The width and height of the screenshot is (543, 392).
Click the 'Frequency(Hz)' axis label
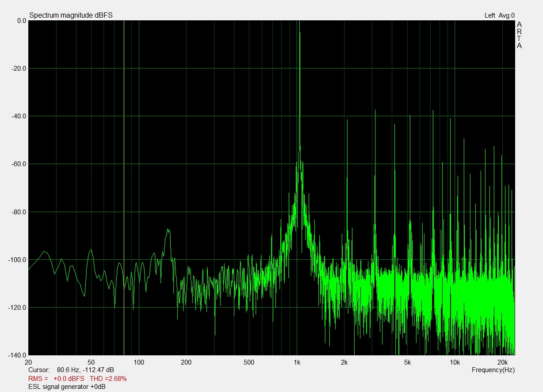[493, 369]
